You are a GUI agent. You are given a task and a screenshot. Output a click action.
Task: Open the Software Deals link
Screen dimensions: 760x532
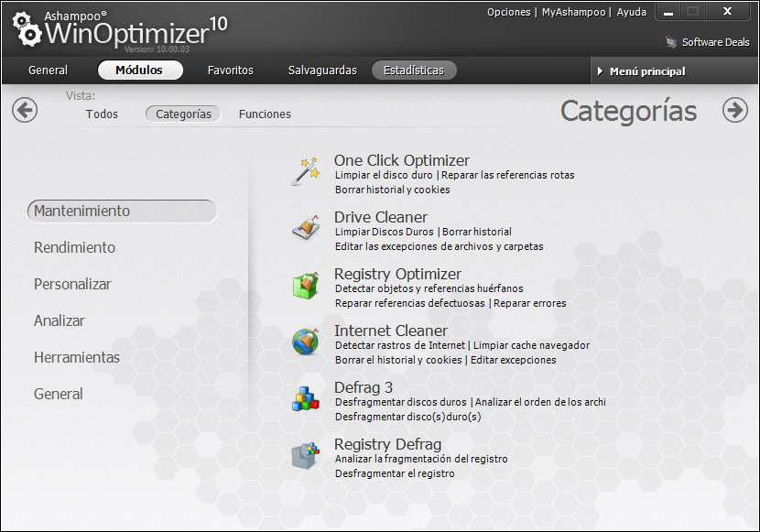(715, 42)
